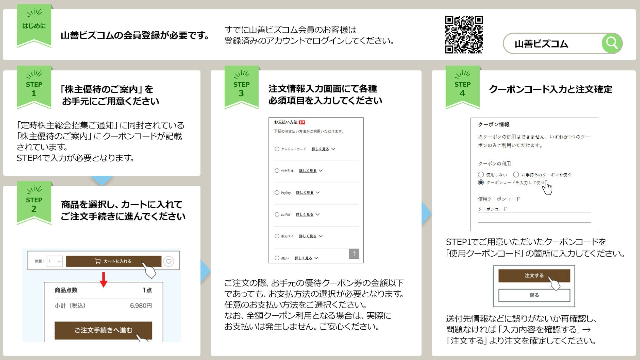Click the 山善ビズコムの会員登録が必要です heading
This screenshot has width=640, height=360.
pos(135,36)
